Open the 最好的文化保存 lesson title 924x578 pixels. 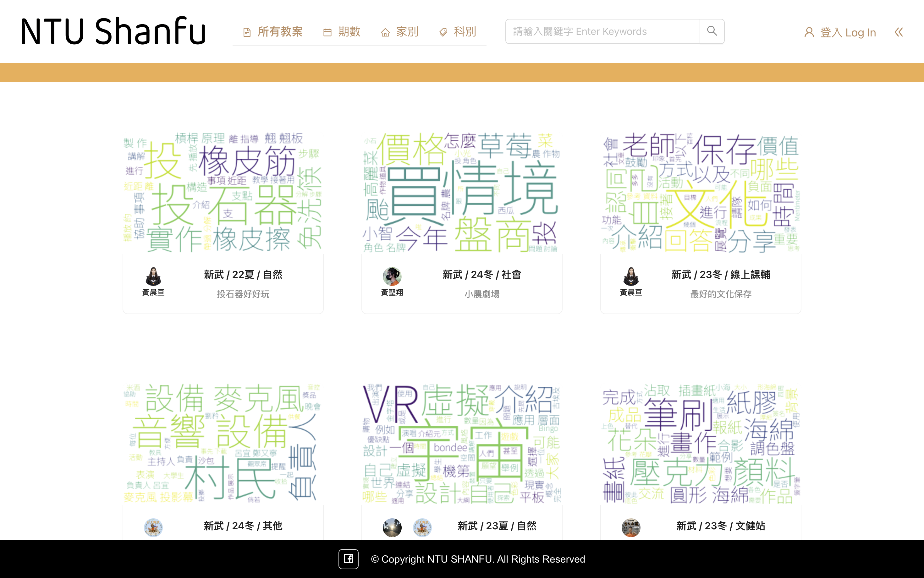pyautogui.click(x=721, y=294)
